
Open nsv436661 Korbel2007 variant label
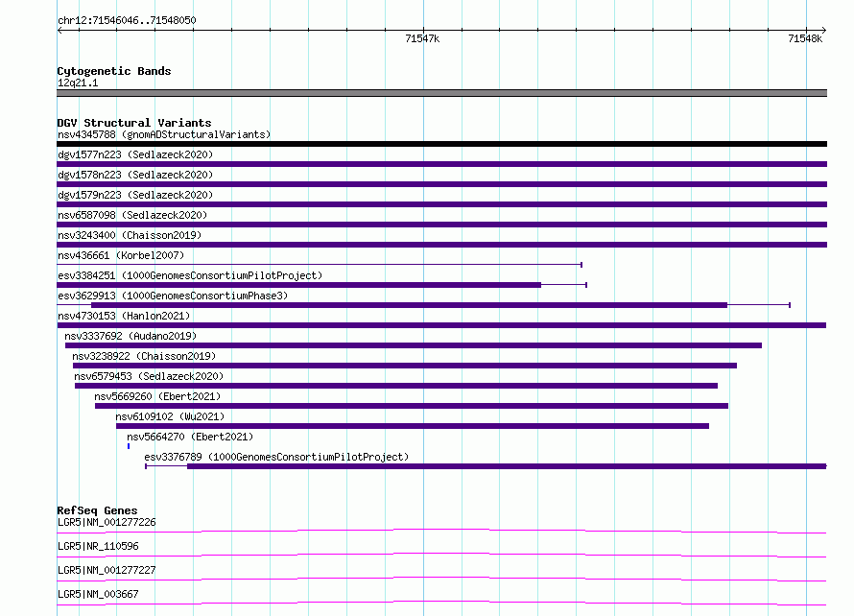(121, 255)
